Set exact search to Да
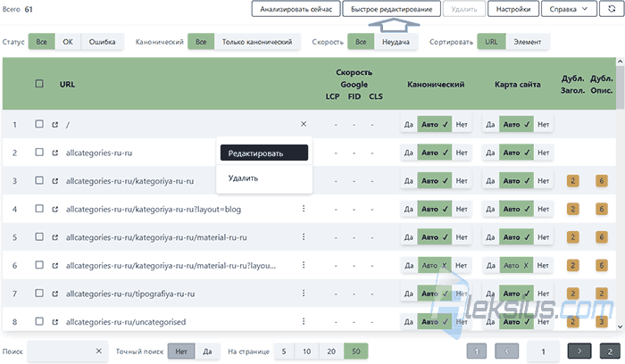This screenshot has width=625, height=364. click(x=207, y=352)
